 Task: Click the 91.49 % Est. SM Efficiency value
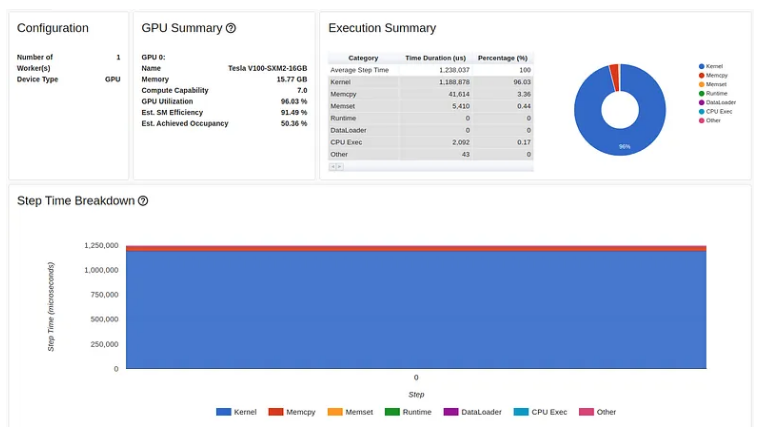(x=294, y=112)
